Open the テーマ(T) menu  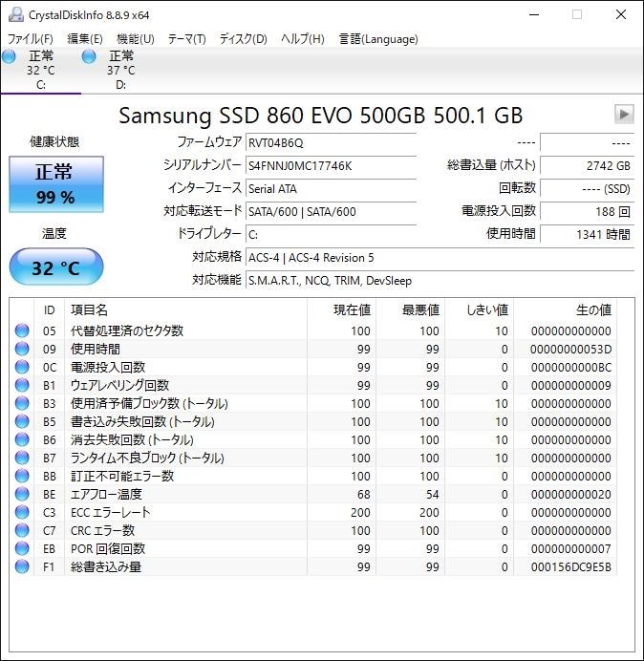tap(187, 39)
